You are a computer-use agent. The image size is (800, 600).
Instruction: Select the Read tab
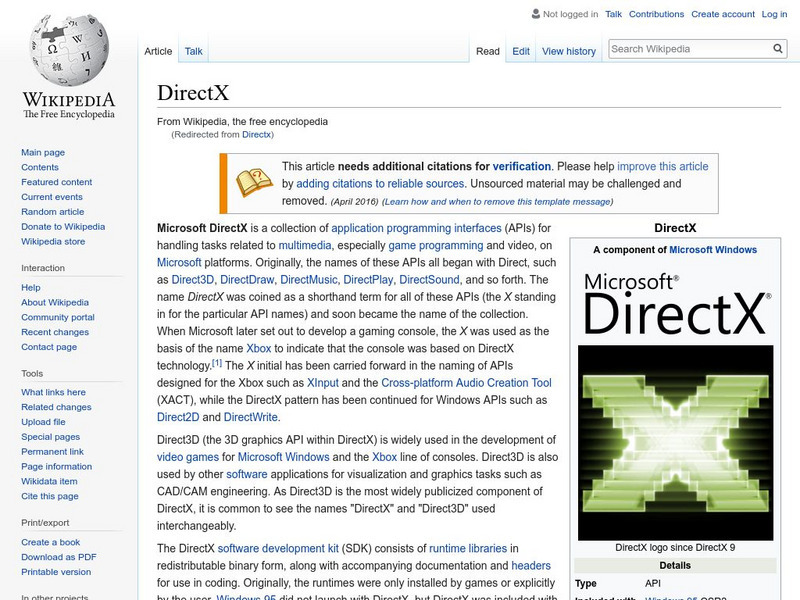[x=488, y=51]
